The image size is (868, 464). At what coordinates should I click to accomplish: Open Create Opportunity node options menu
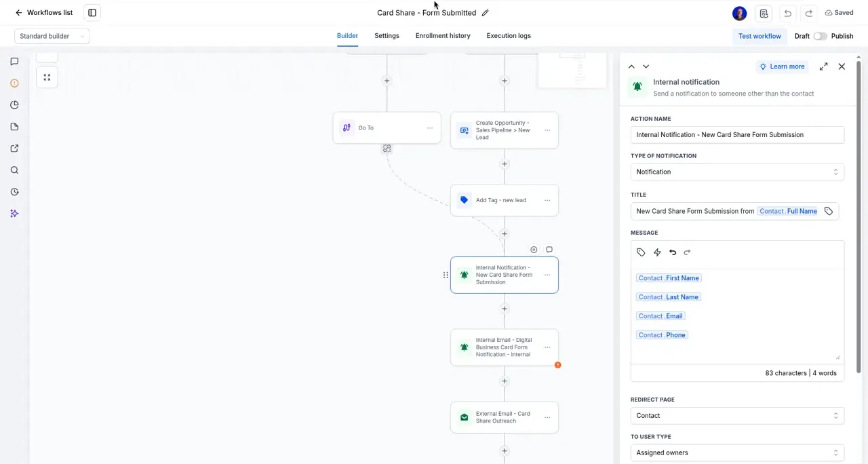tap(547, 130)
